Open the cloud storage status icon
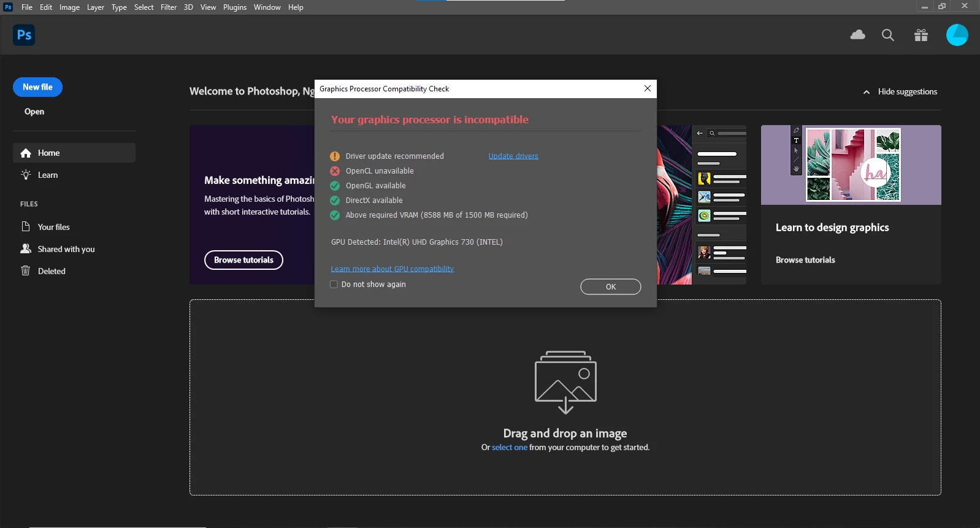980x528 pixels. pos(858,35)
